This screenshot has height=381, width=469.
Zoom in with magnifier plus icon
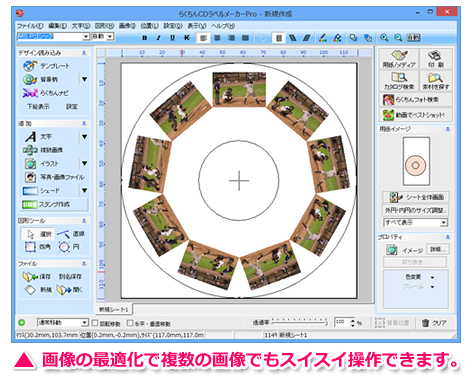tap(384, 38)
